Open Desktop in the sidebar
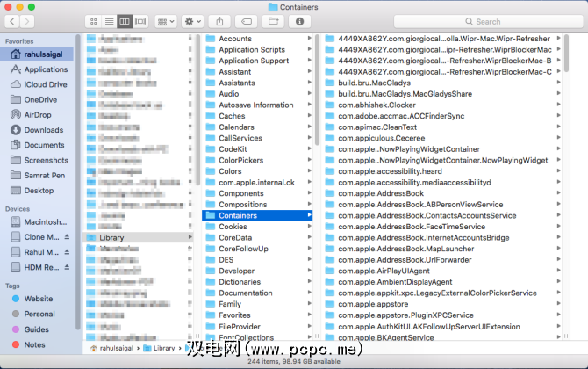 [37, 191]
